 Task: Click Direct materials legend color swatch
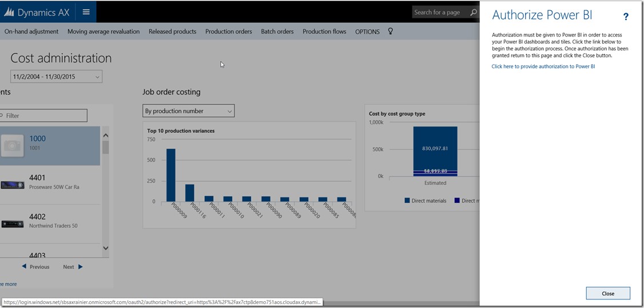pyautogui.click(x=407, y=201)
